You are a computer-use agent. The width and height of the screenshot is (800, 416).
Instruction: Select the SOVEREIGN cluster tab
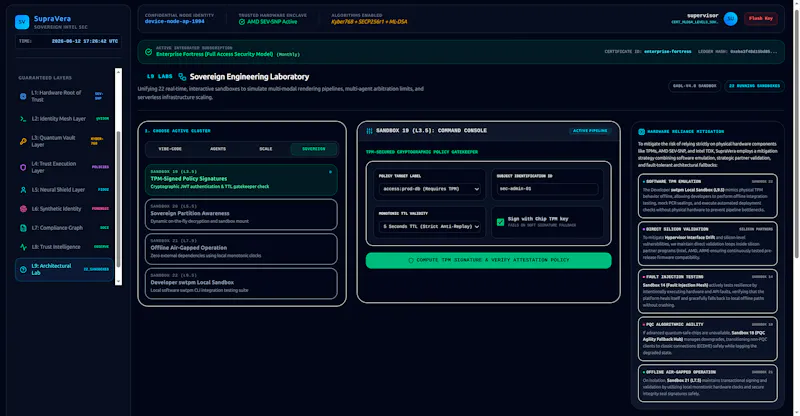pyautogui.click(x=314, y=149)
